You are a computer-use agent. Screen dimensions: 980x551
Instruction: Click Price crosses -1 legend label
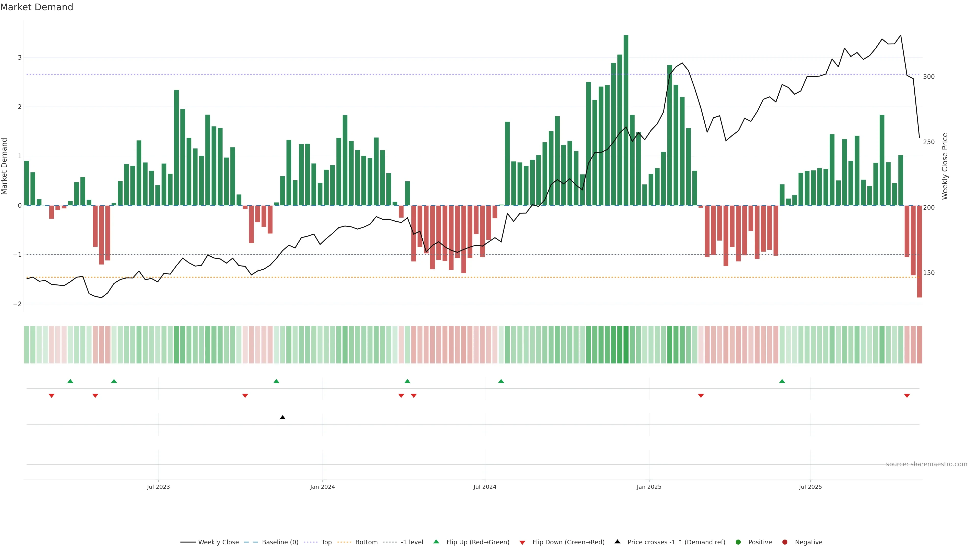(676, 542)
